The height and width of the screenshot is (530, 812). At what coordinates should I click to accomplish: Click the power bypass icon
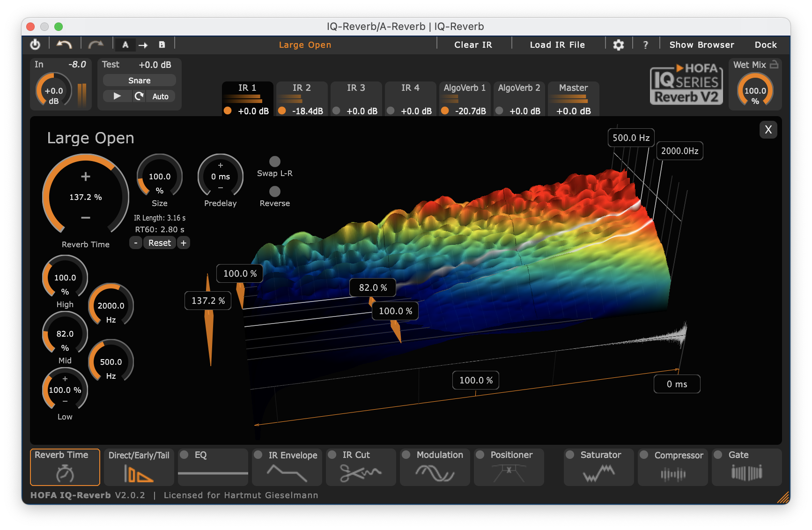pyautogui.click(x=35, y=44)
